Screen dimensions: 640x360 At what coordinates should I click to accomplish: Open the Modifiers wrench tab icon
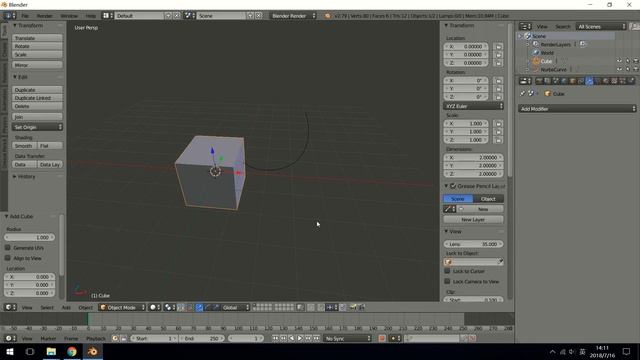click(589, 81)
